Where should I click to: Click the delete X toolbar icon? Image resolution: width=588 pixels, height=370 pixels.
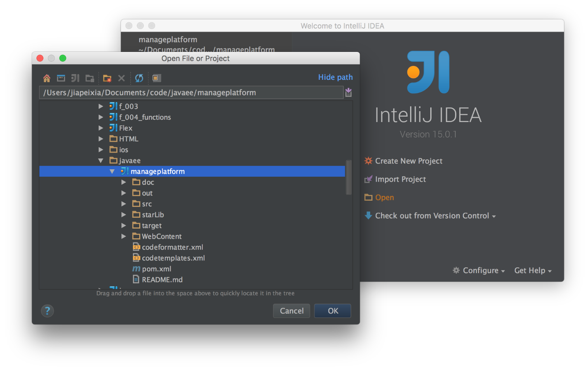pos(121,78)
